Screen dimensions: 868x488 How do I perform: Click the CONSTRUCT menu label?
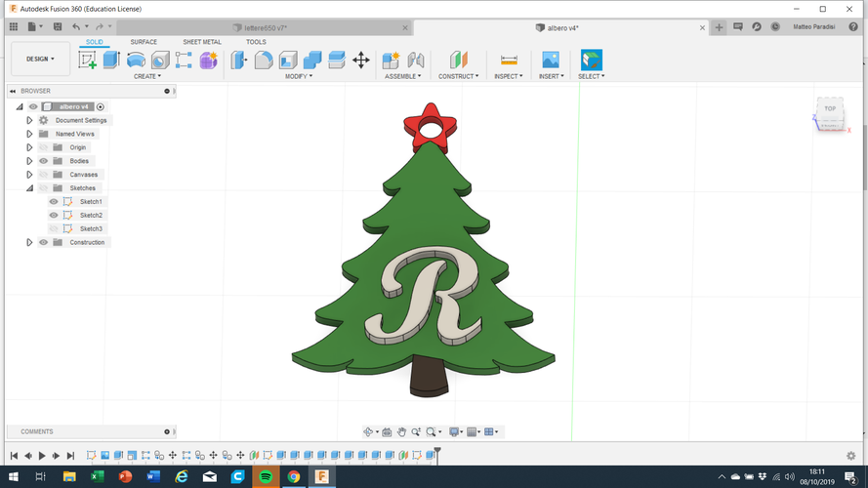(458, 76)
